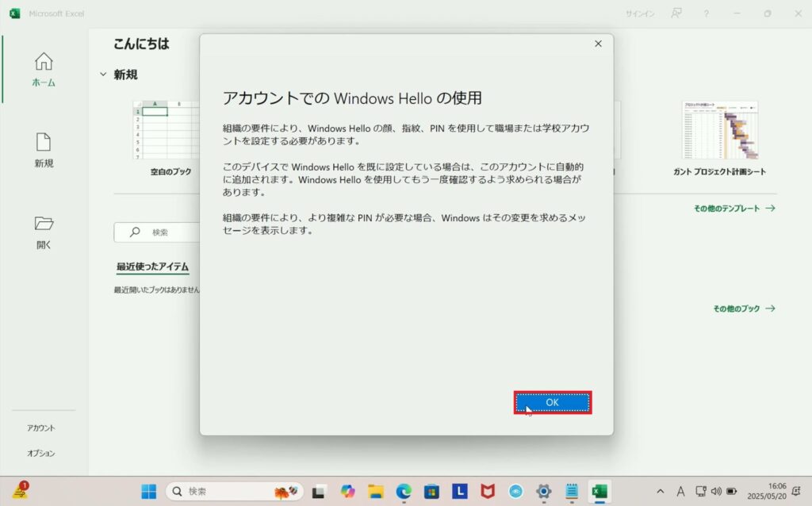Launch Microsoft Edge from the taskbar

(x=404, y=492)
